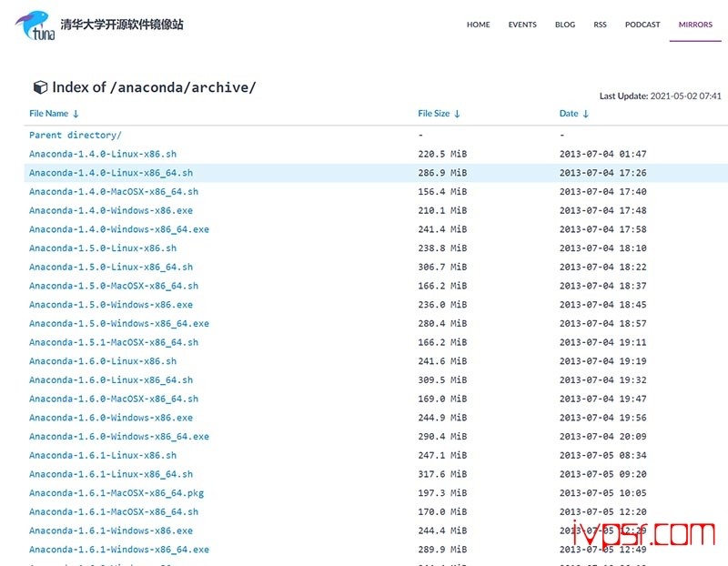This screenshot has width=728, height=566.
Task: Click the box icon beside Index of
Action: 40,87
